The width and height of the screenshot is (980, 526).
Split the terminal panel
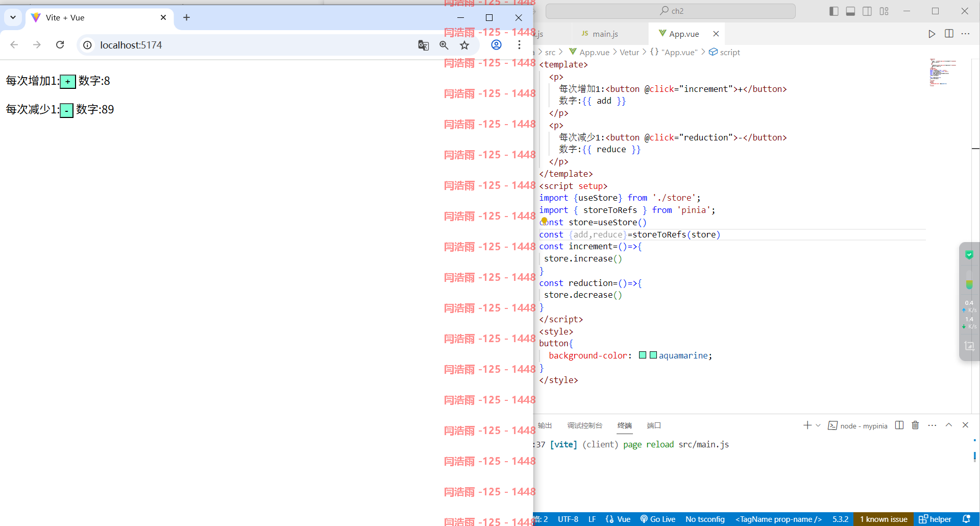tap(899, 425)
